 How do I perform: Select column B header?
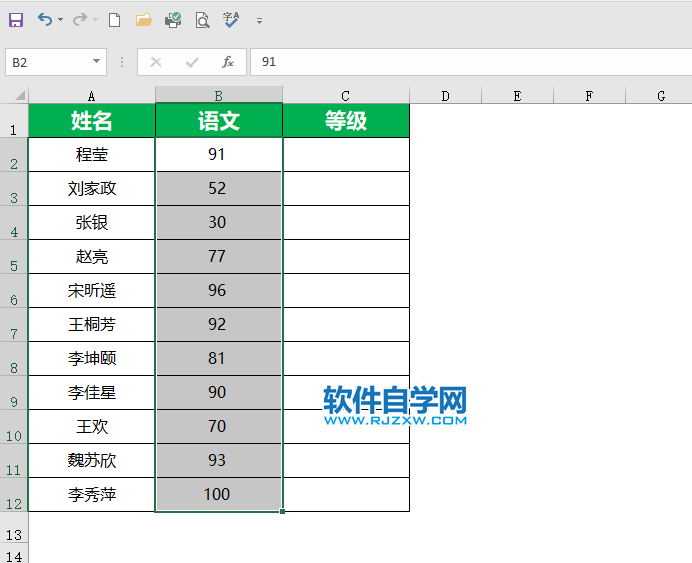219,95
